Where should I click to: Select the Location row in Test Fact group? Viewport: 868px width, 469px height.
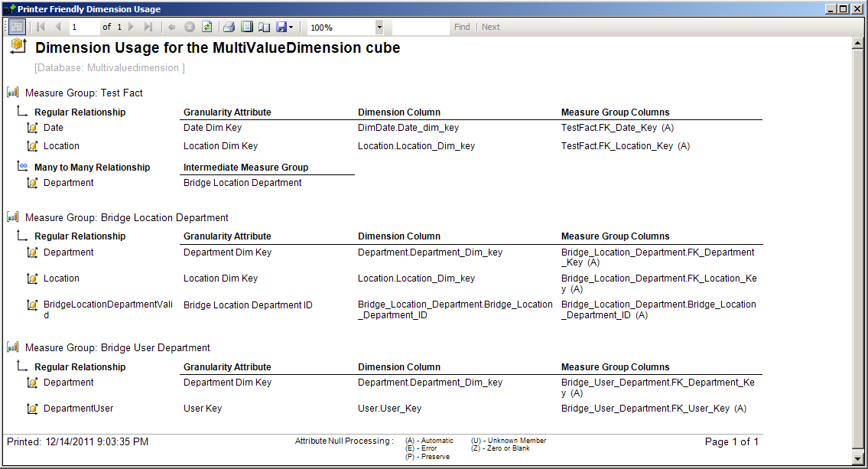point(63,145)
